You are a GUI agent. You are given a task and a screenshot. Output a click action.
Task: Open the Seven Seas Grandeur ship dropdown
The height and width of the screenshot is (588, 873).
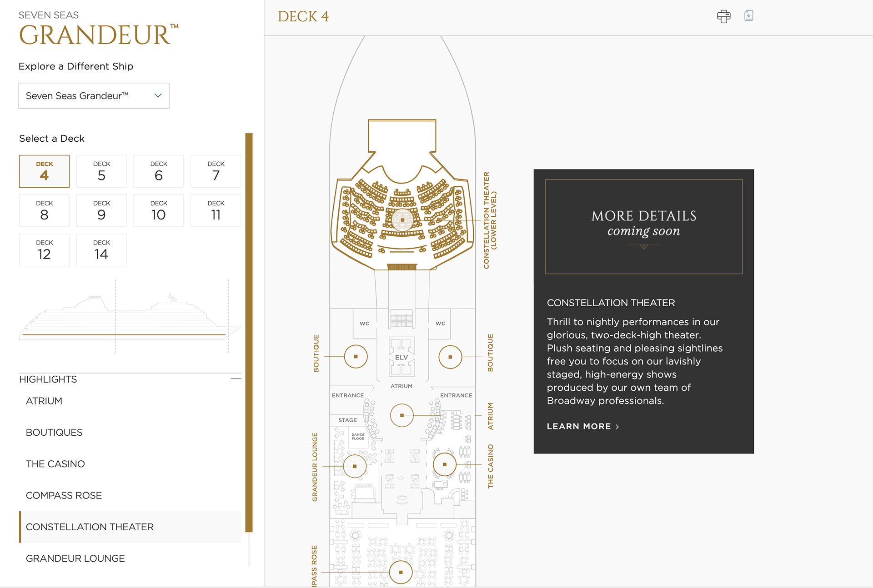click(94, 96)
